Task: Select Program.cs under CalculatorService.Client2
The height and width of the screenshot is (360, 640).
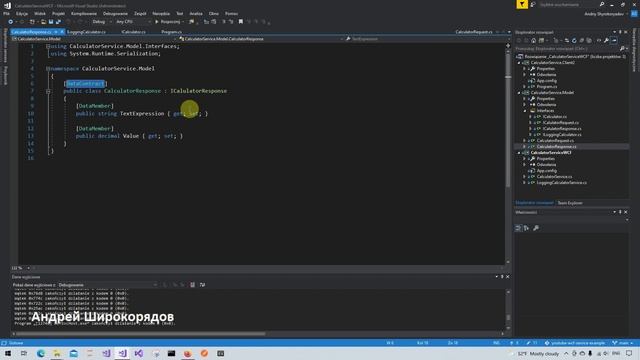Action: click(547, 87)
